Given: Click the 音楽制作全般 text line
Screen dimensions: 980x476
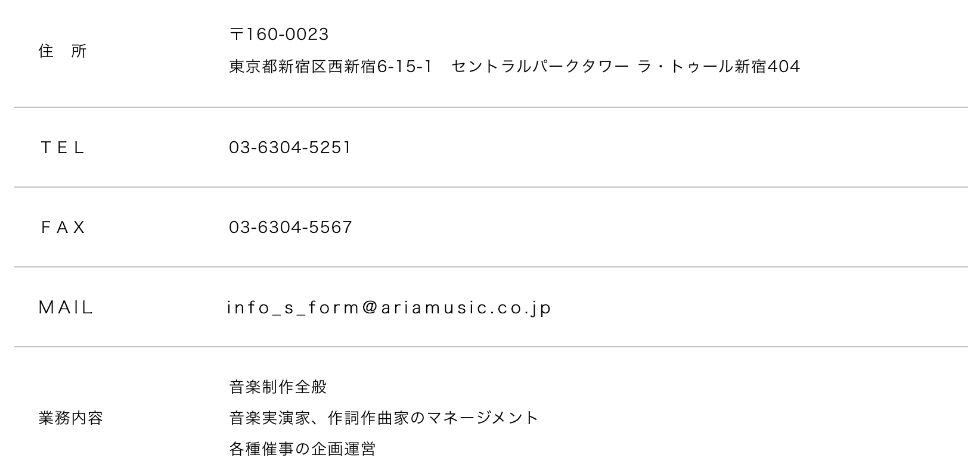Looking at the screenshot, I should click(x=278, y=387).
